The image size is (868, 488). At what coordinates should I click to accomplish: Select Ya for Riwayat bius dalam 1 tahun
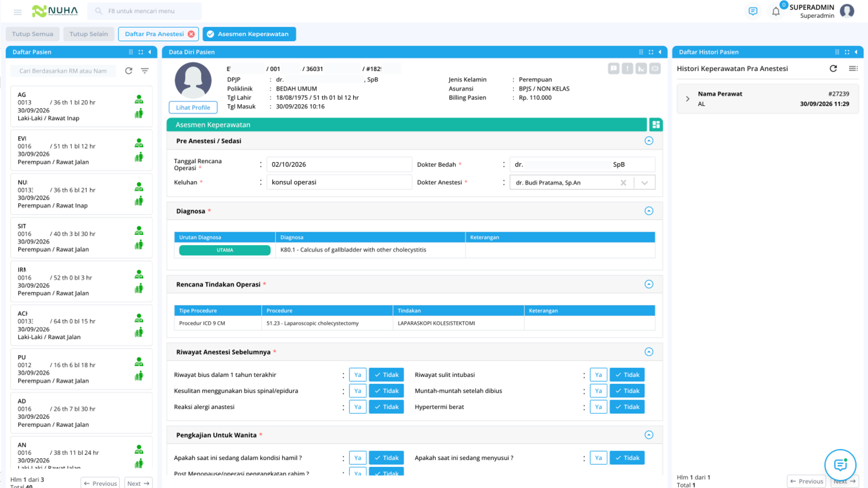(358, 375)
